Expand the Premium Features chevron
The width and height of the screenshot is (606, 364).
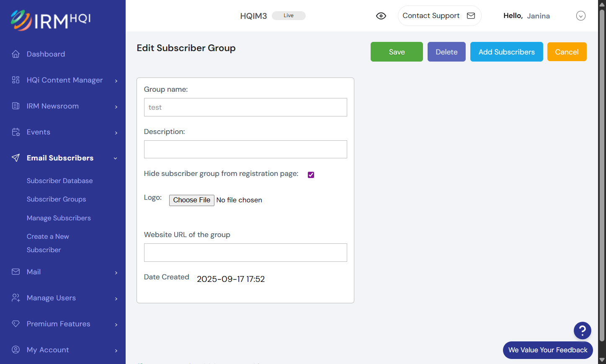(116, 325)
